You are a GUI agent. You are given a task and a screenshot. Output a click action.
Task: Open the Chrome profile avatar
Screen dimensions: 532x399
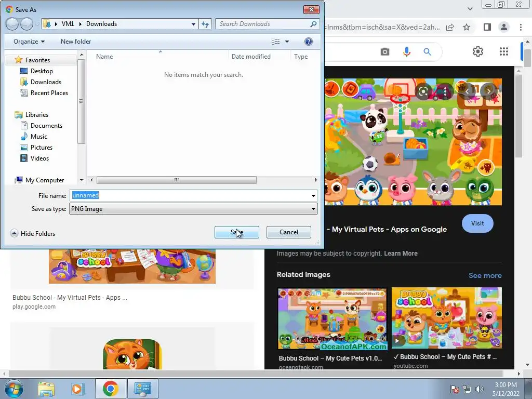point(504,27)
